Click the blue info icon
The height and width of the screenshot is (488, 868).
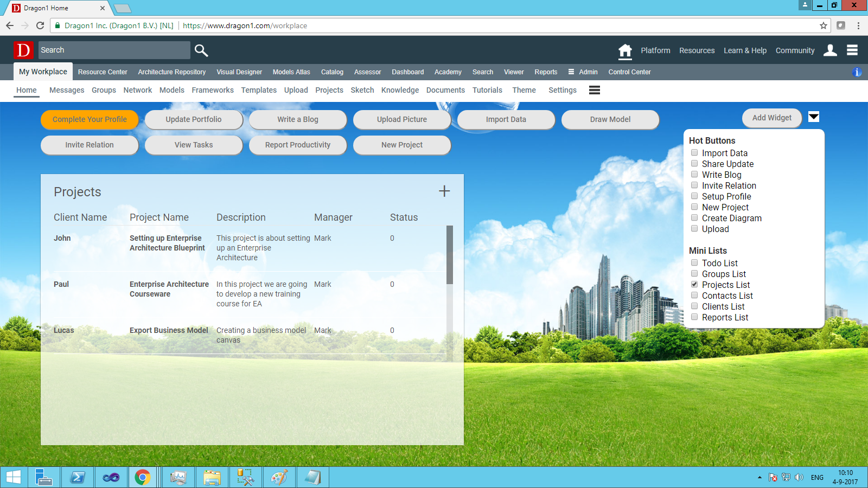(857, 72)
